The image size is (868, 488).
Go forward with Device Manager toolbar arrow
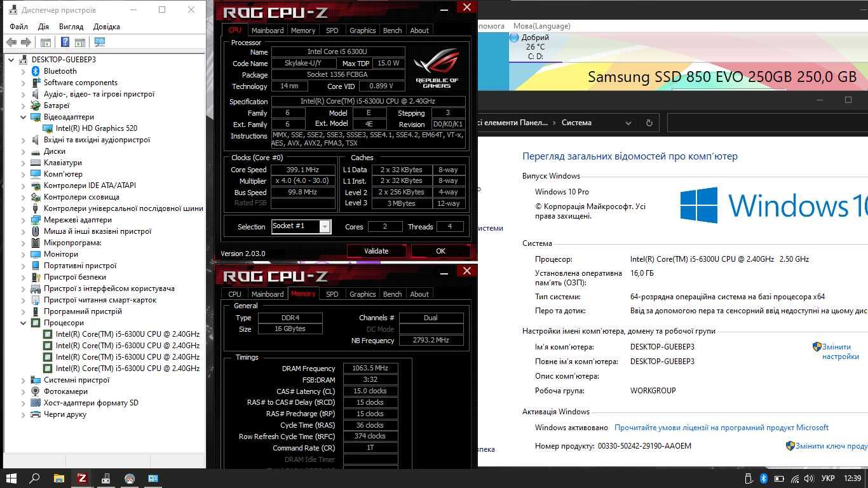pyautogui.click(x=26, y=43)
